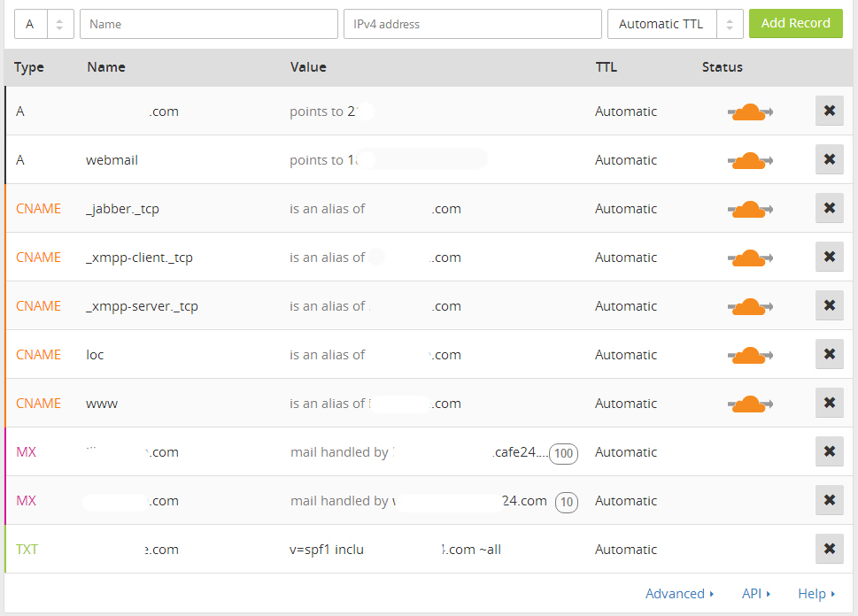Image resolution: width=858 pixels, height=616 pixels.
Task: Edit the _xmpp-server._tcp alias value
Action: (375, 306)
